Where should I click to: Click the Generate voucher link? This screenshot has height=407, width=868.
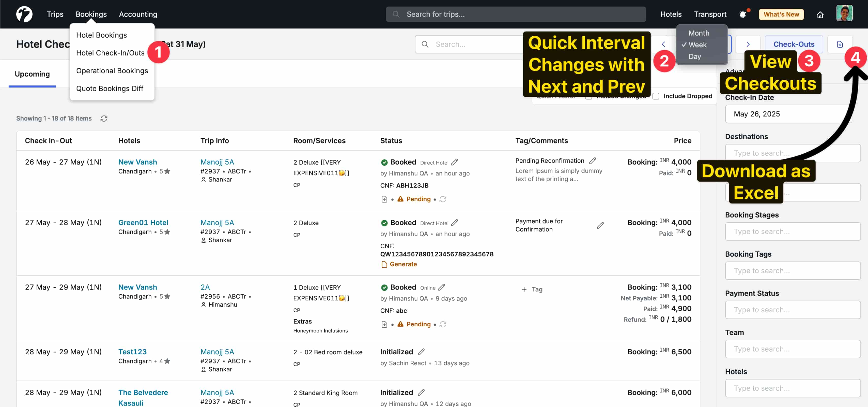[403, 264]
